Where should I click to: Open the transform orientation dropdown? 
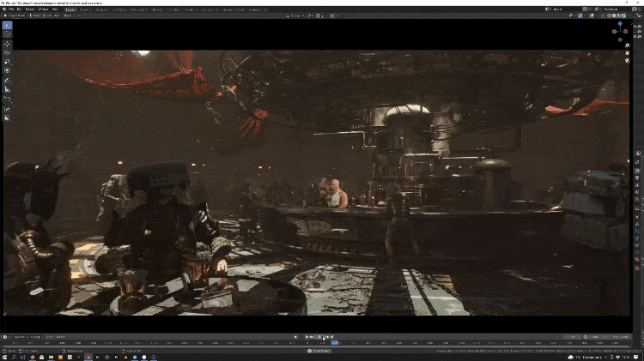point(295,15)
